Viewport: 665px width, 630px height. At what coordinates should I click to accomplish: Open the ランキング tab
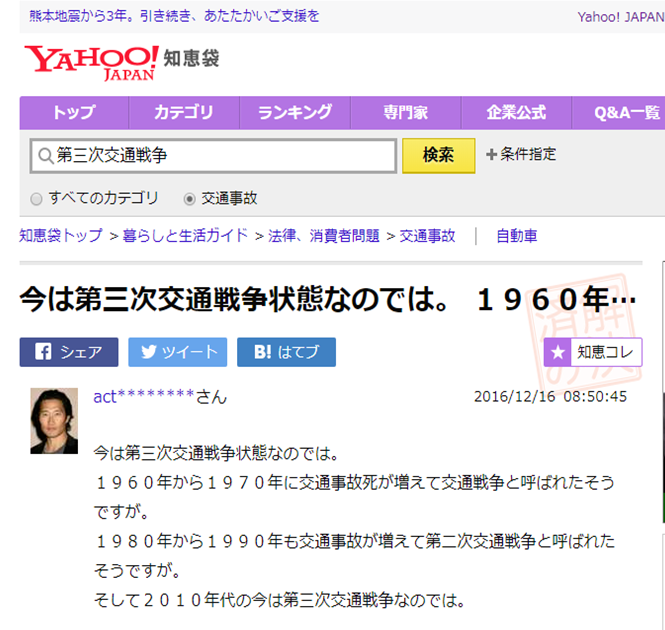(295, 113)
